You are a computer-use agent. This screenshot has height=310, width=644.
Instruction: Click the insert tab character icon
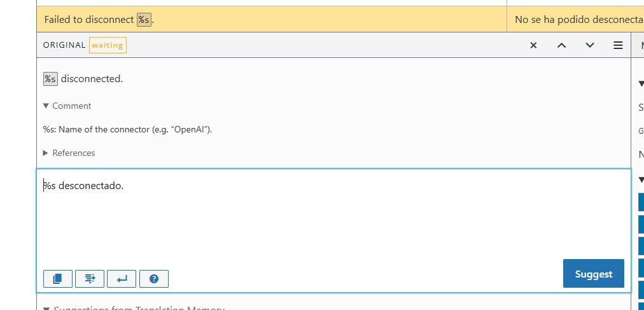coord(90,278)
